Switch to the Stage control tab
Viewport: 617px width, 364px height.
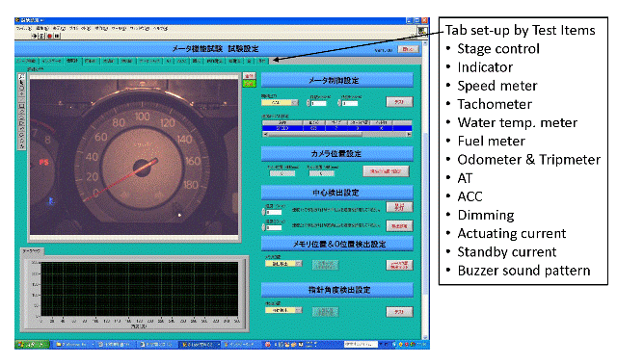tap(27, 61)
